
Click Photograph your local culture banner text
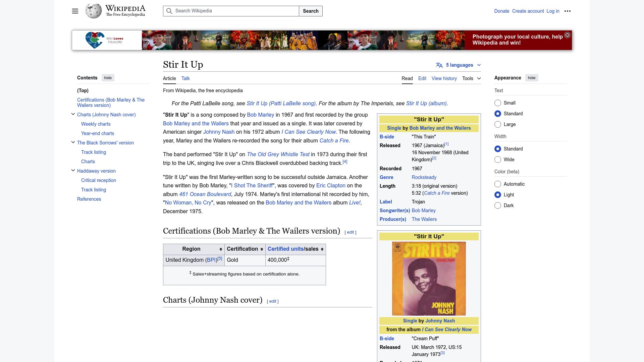click(x=518, y=40)
